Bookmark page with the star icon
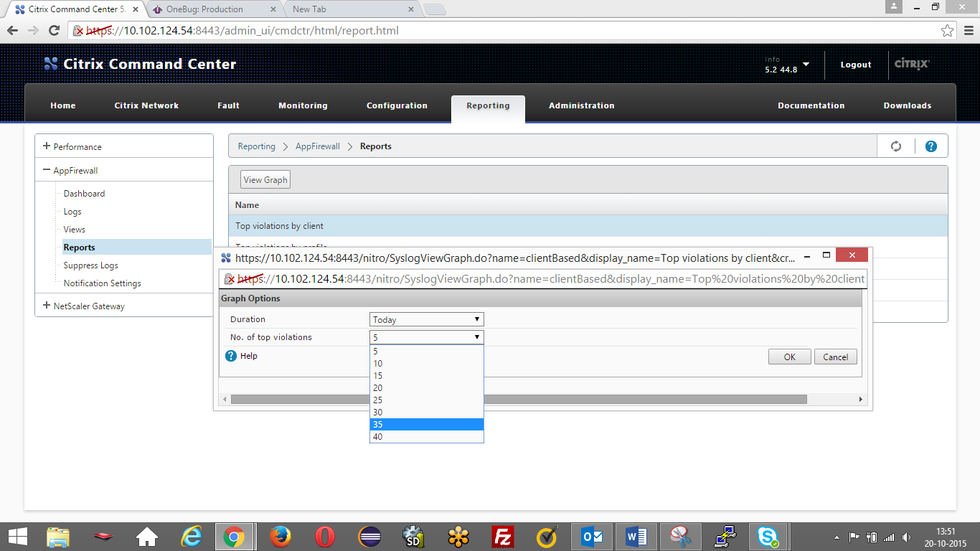 [x=947, y=31]
